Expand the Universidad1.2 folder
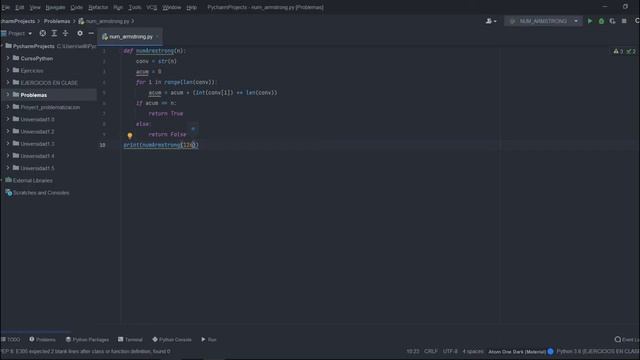Image resolution: width=640 pixels, height=360 pixels. pyautogui.click(x=8, y=131)
